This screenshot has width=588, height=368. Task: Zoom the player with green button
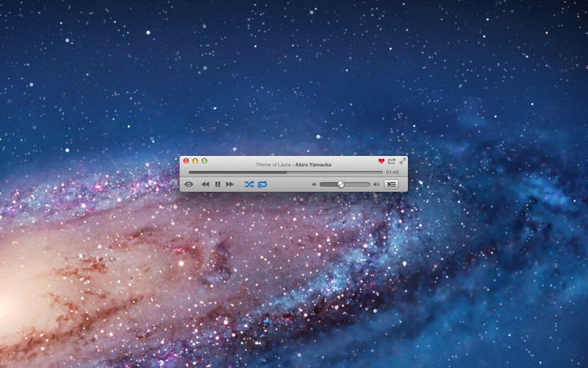click(x=204, y=161)
